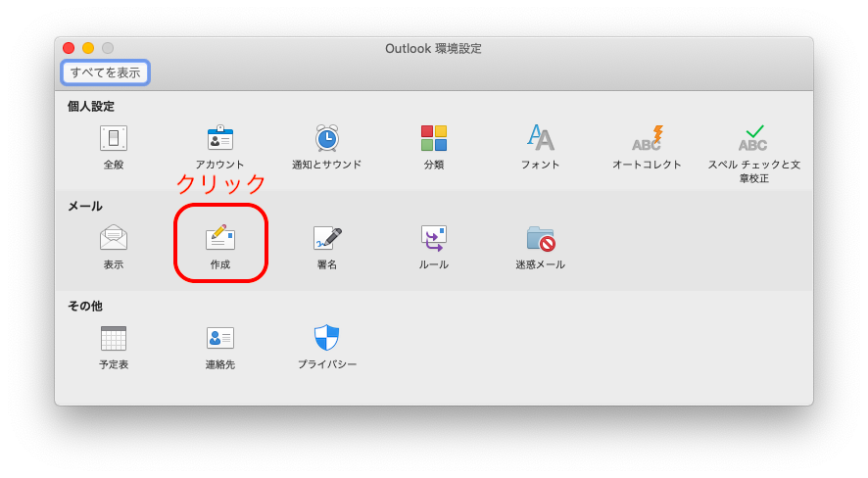Open the 連絡先 contacts card icon

tap(220, 338)
